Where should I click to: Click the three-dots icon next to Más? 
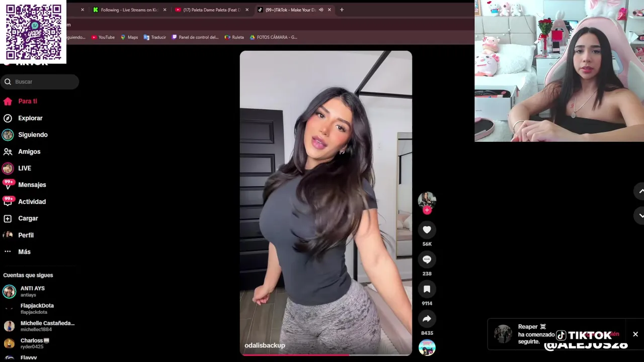[x=8, y=252]
